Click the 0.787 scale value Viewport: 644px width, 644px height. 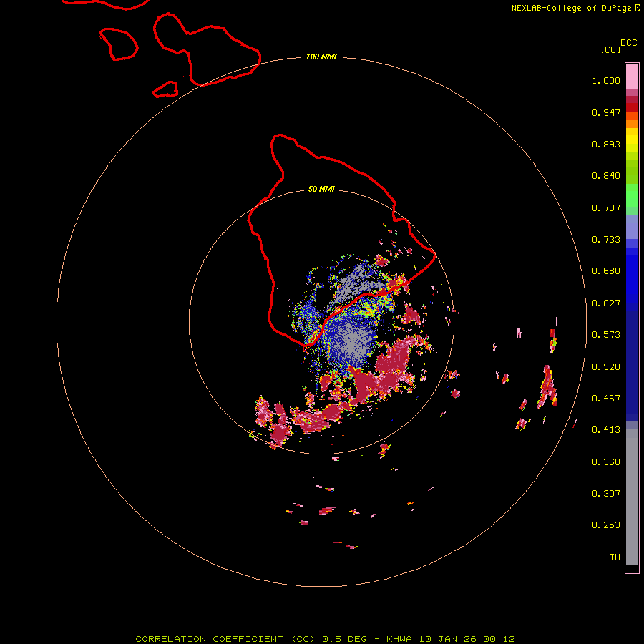pos(606,208)
